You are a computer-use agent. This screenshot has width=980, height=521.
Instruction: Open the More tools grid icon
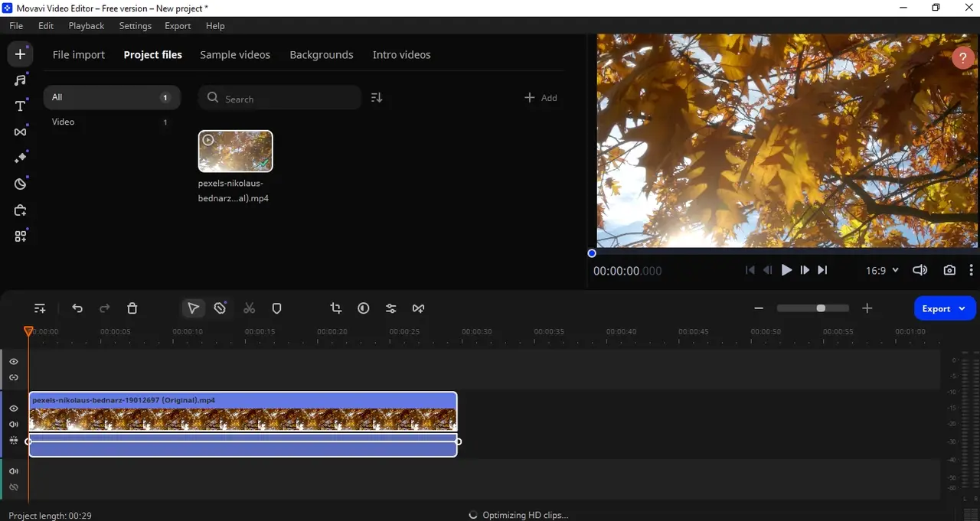point(21,236)
